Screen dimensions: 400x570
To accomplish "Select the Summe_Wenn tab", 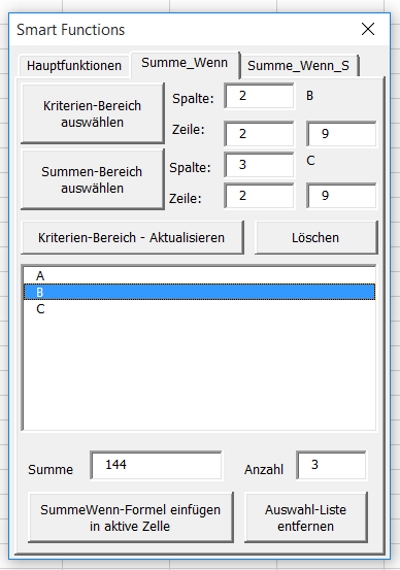I will (185, 64).
